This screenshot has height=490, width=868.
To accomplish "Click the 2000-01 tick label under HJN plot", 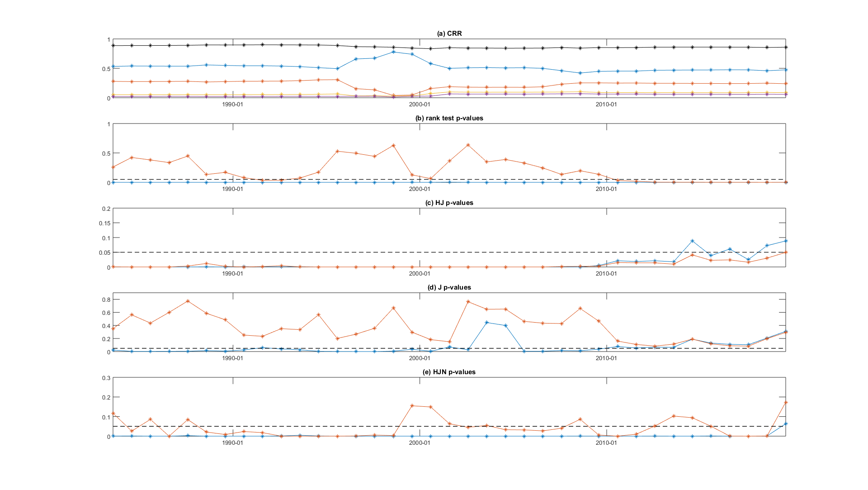I will coord(420,443).
